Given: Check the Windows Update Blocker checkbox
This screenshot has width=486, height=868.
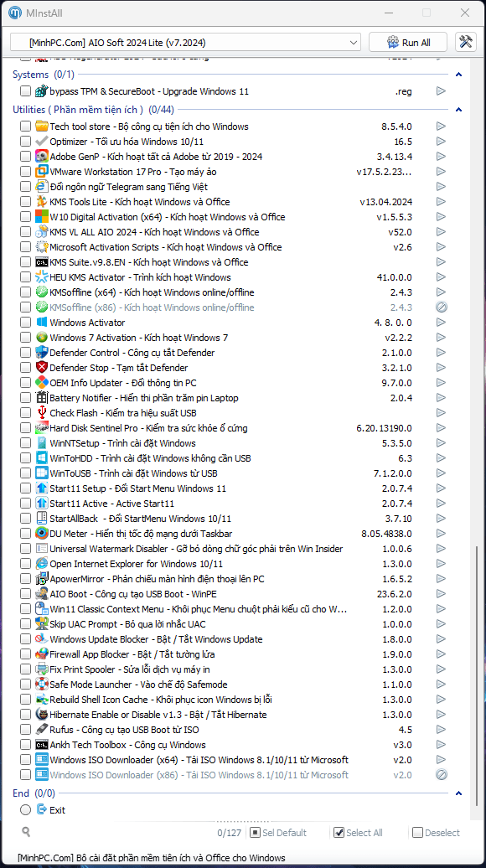Looking at the screenshot, I should click(x=25, y=639).
